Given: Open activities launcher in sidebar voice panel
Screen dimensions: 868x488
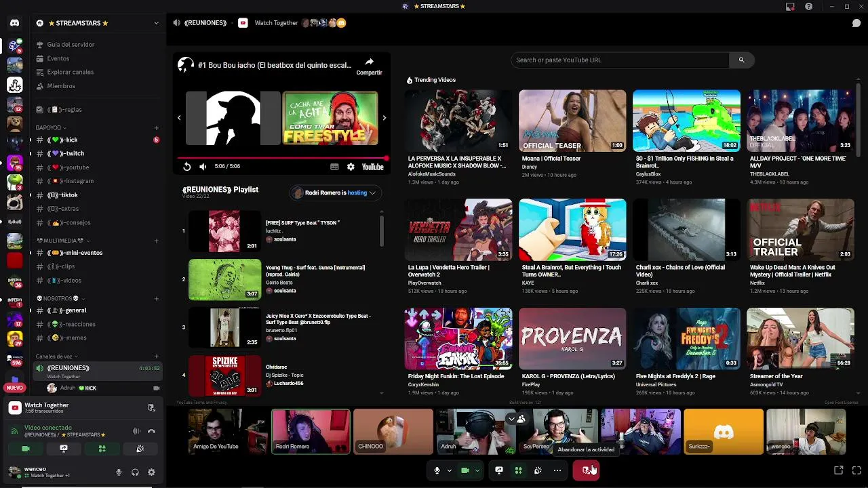Looking at the screenshot, I should pyautogui.click(x=102, y=449).
